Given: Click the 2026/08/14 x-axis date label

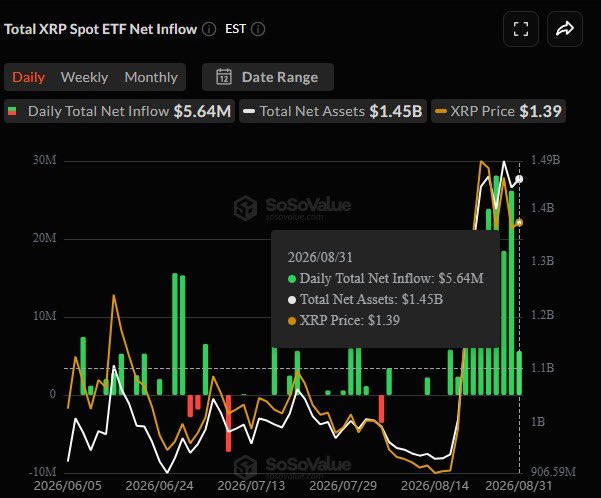Looking at the screenshot, I should 435,486.
